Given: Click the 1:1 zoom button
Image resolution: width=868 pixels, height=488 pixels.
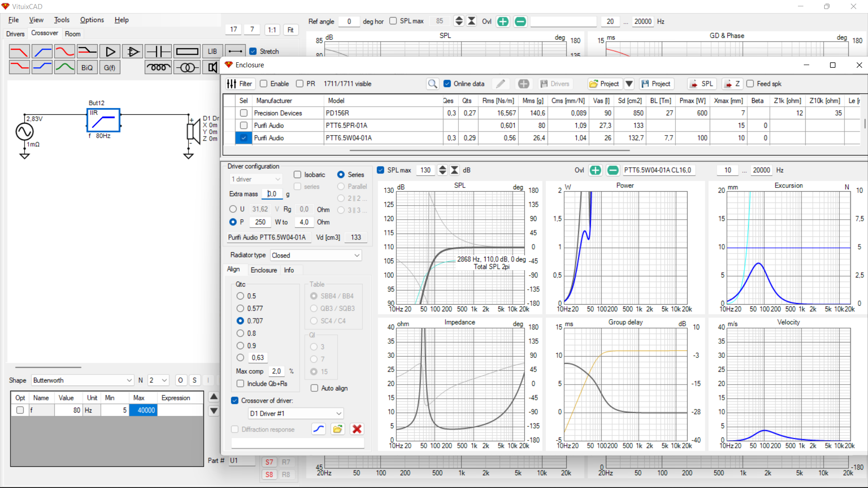Looking at the screenshot, I should 272,30.
